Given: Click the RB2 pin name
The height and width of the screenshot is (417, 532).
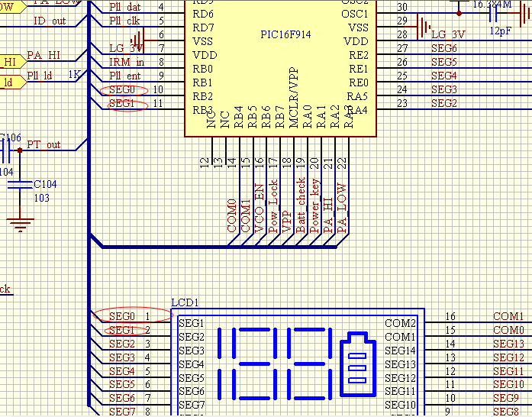Looking at the screenshot, I should coord(202,96).
